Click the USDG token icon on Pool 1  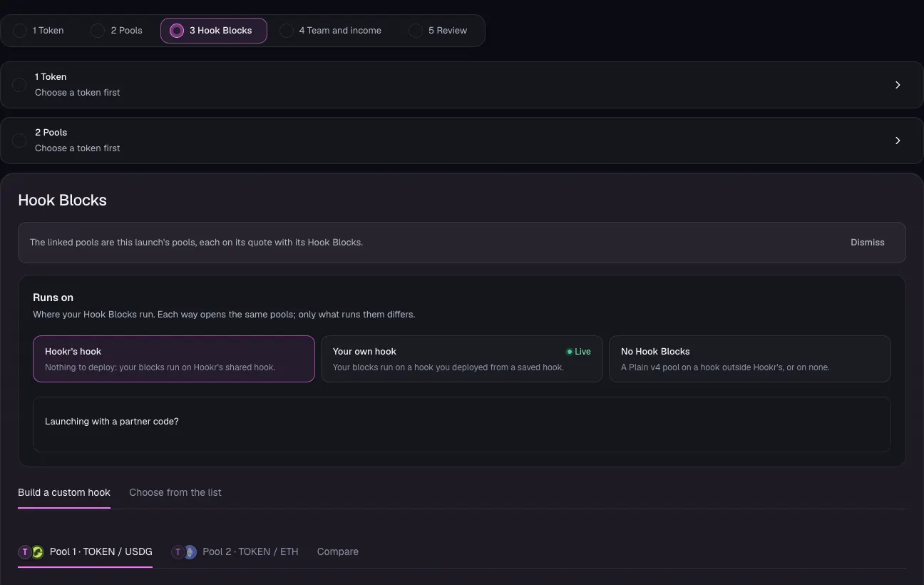pyautogui.click(x=37, y=551)
